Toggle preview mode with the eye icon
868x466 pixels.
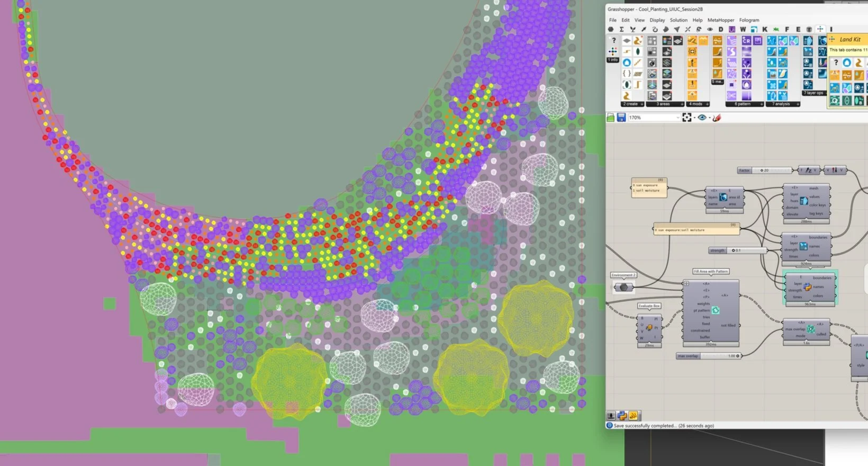tap(702, 118)
